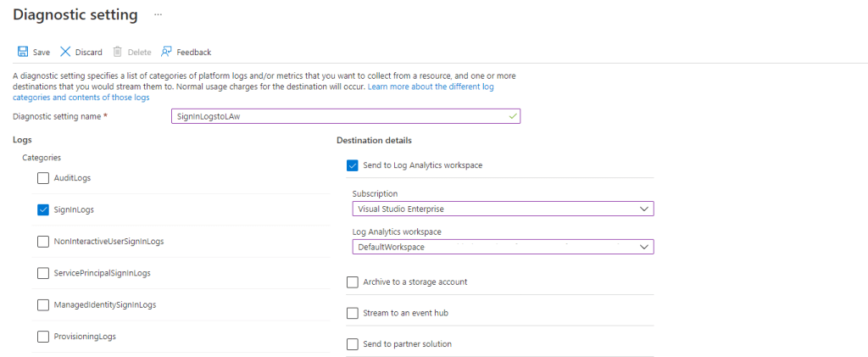
Task: Check Stream to an event hub
Action: (353, 313)
